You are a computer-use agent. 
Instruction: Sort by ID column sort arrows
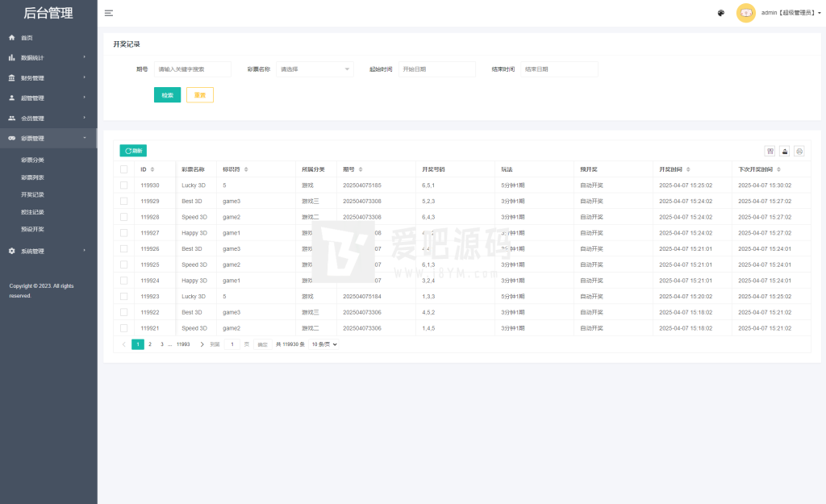(152, 169)
